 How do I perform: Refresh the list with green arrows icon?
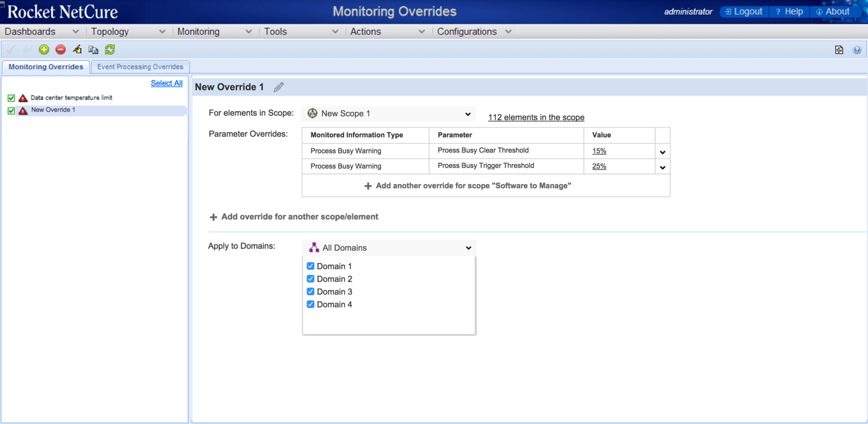(110, 50)
